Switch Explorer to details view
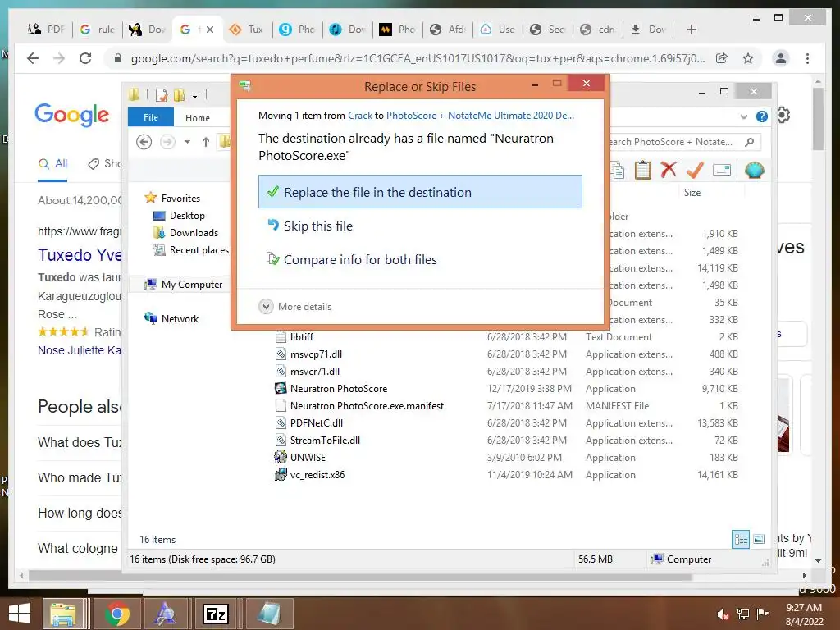Viewport: 840px width, 630px height. [741, 539]
